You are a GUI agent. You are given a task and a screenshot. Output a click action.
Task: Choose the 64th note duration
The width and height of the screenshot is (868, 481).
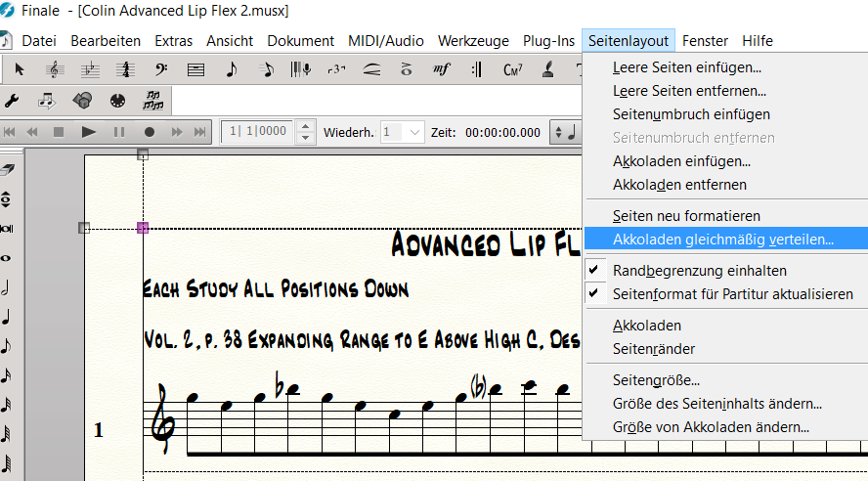pyautogui.click(x=6, y=434)
